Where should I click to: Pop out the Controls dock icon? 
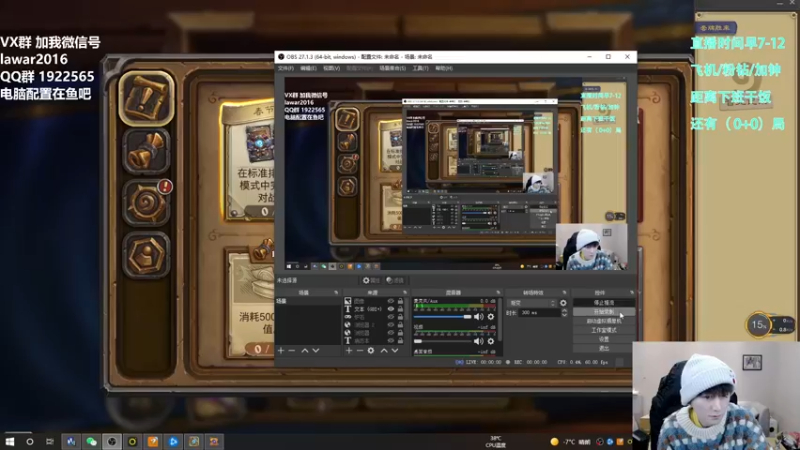(632, 292)
